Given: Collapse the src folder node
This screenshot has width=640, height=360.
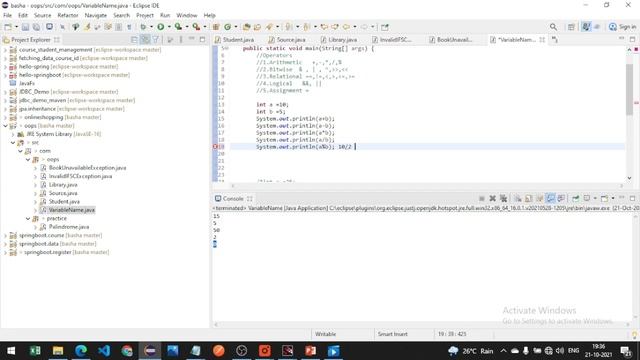Looking at the screenshot, I should 13,142.
